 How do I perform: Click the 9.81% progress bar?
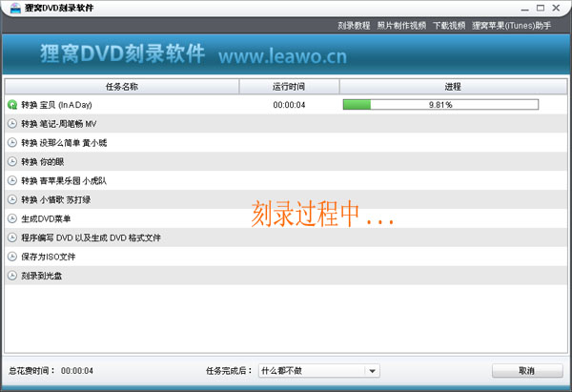point(440,105)
